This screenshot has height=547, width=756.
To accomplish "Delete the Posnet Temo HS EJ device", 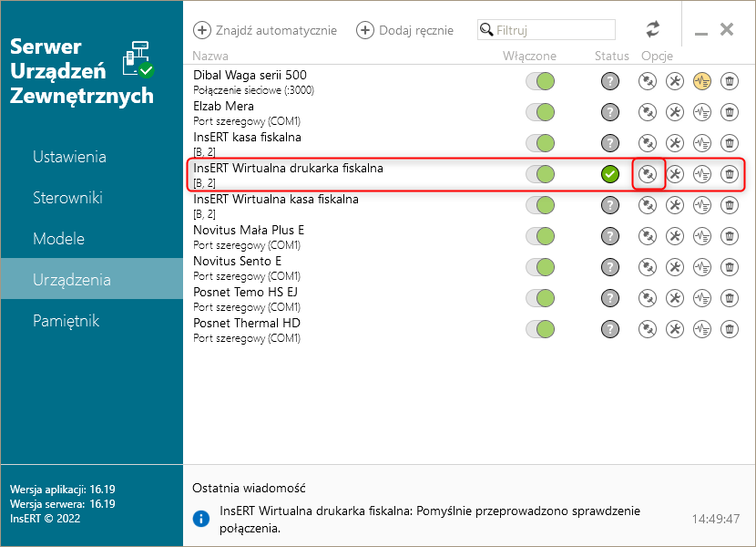I will click(730, 298).
